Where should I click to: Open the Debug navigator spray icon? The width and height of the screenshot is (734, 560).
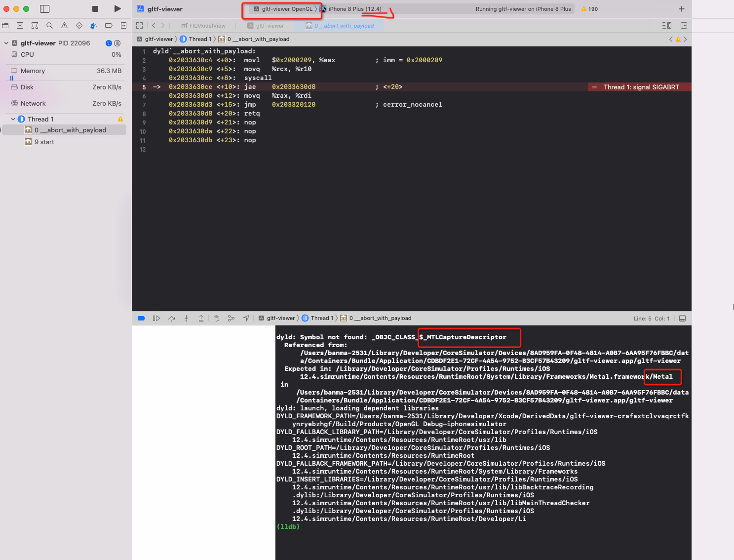tap(94, 25)
